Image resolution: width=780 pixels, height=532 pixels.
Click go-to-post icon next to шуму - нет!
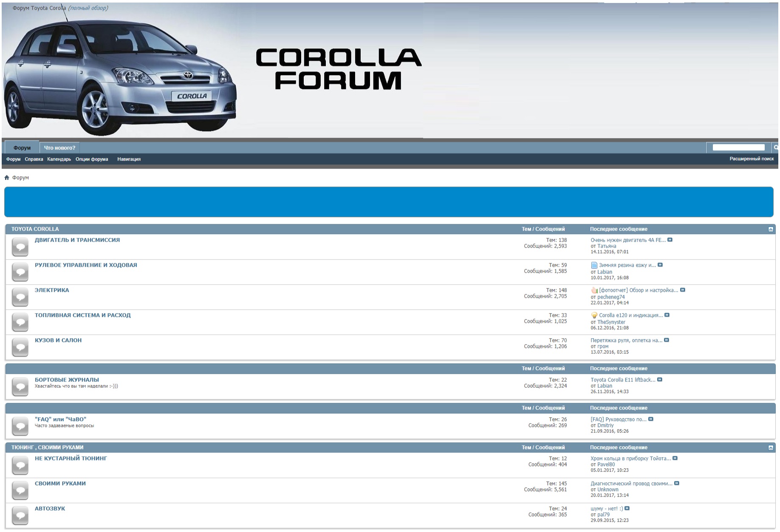click(627, 509)
